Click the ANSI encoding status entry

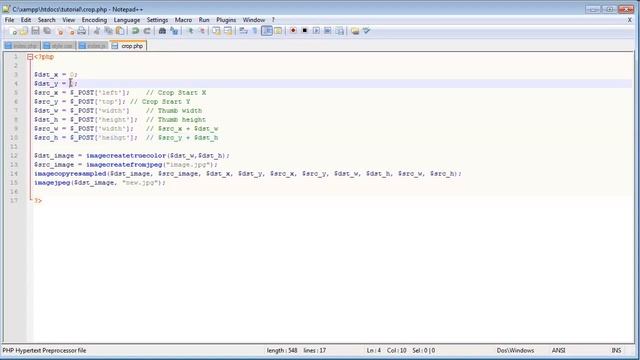point(558,351)
